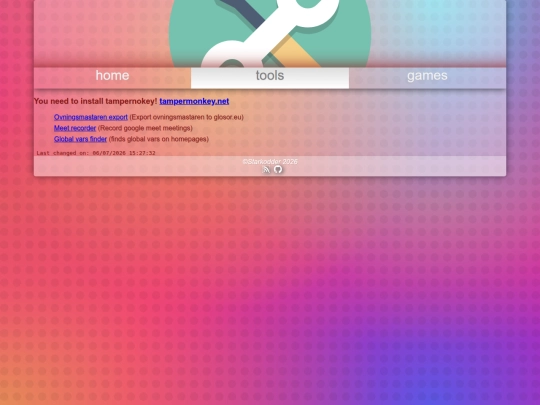This screenshot has width=540, height=405.
Task: Click "(Export ovningsmastaren to glosor.eu)" description
Action: [x=186, y=117]
